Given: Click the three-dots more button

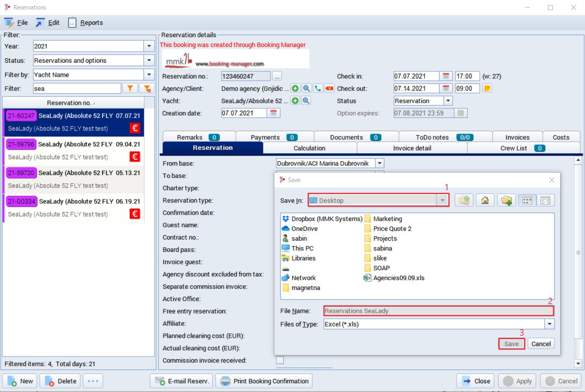Looking at the screenshot, I should pos(93,381).
